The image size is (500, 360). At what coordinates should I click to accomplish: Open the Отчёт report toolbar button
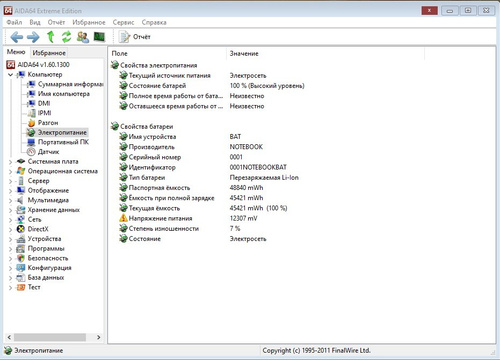[135, 37]
